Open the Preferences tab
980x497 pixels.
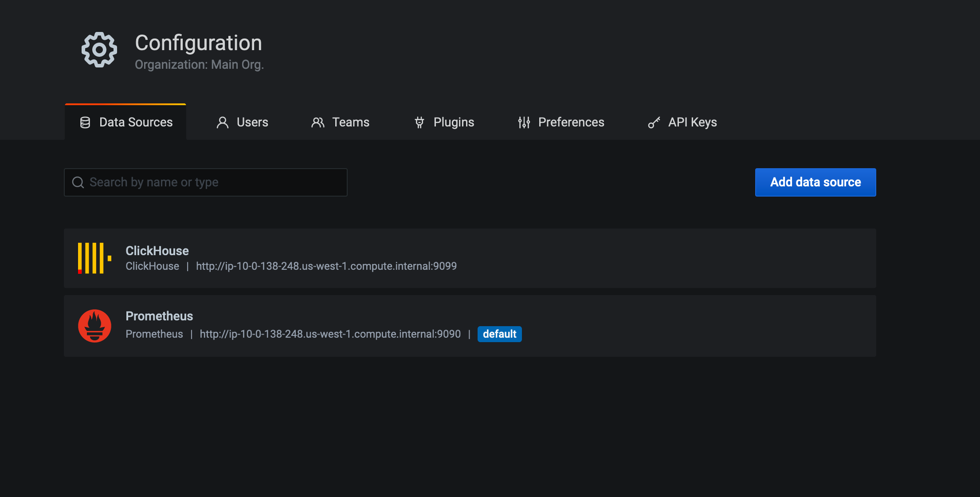[571, 122]
